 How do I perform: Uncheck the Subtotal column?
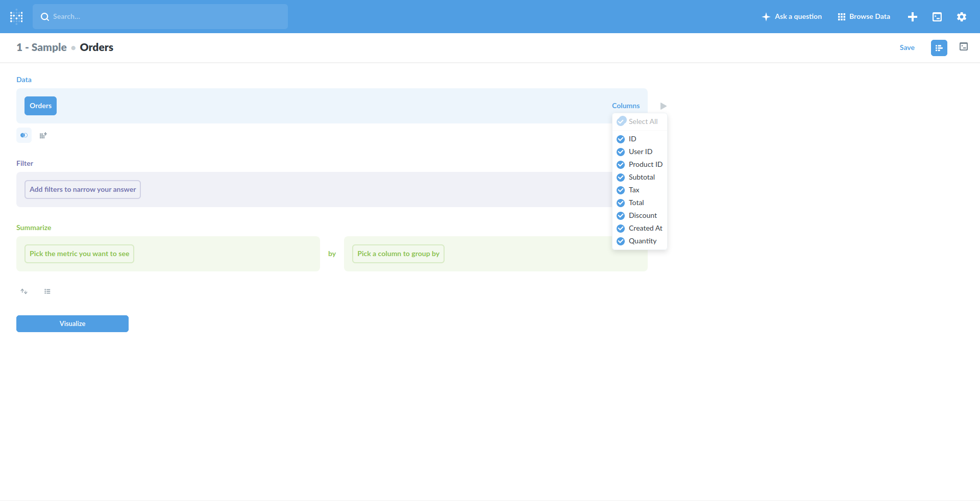[x=621, y=177]
